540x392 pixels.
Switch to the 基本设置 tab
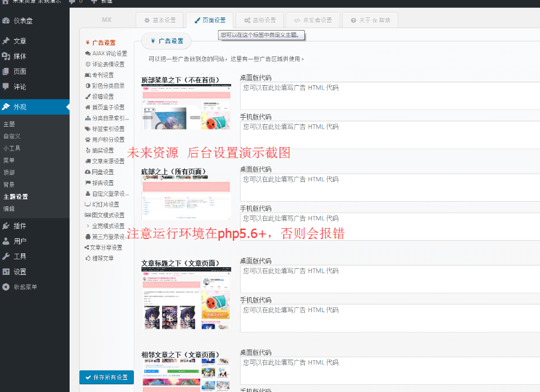click(160, 20)
